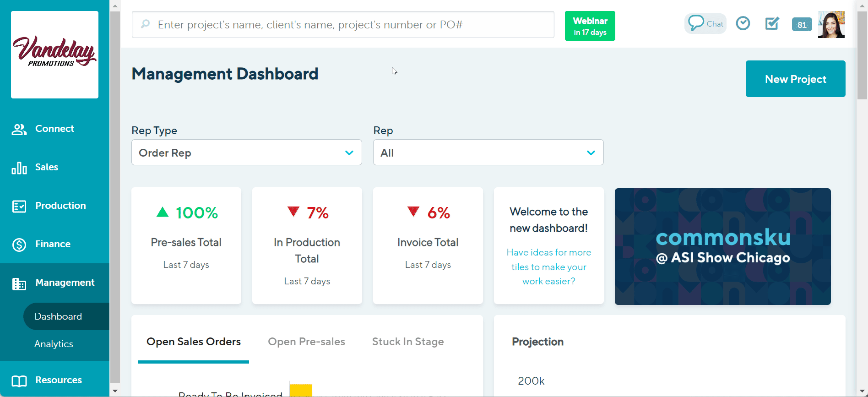
Task: Select Analytics under Management
Action: point(54,344)
